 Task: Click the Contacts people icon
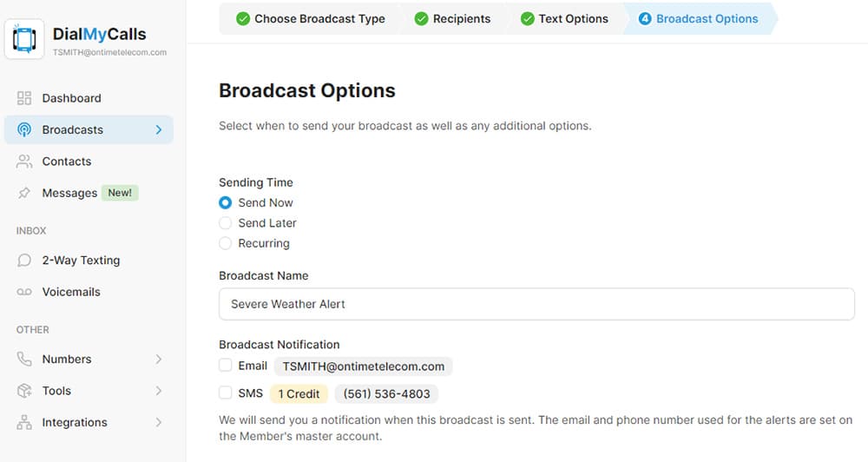coord(24,162)
